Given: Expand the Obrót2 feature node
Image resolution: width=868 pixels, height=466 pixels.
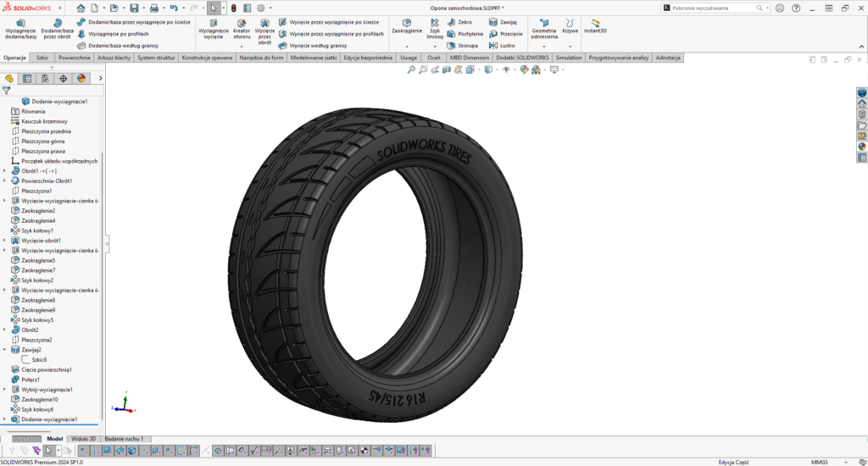Looking at the screenshot, I should tap(4, 330).
